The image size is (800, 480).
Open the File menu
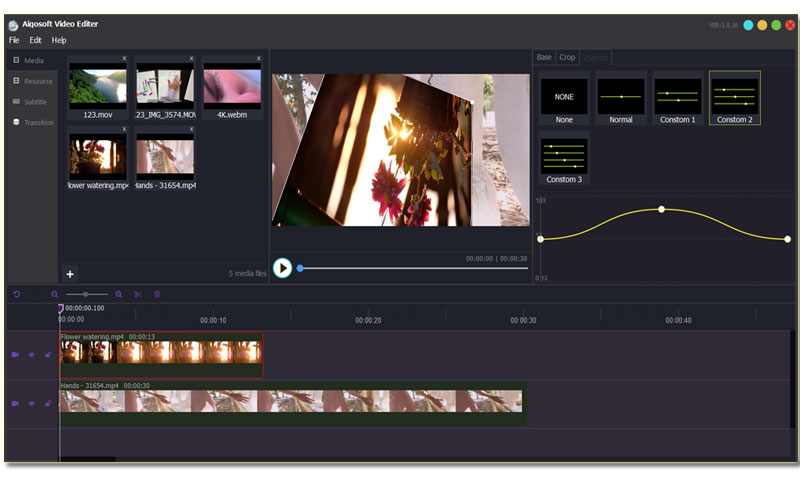pyautogui.click(x=14, y=40)
